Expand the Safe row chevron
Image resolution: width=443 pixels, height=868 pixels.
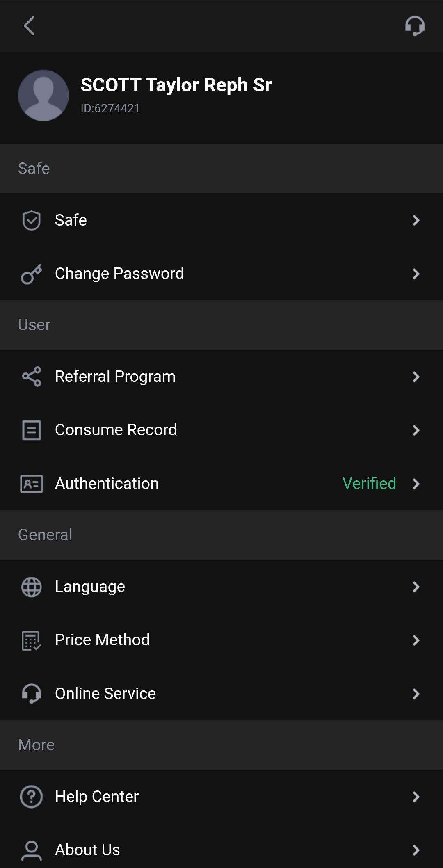[416, 220]
